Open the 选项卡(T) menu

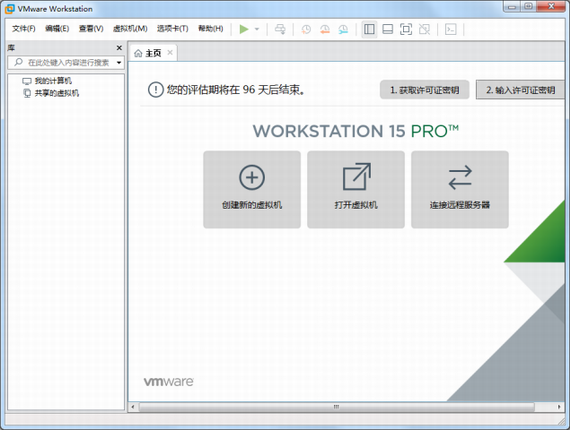point(173,29)
